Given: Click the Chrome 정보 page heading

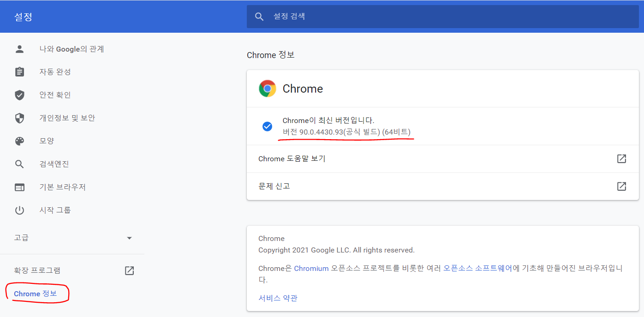Looking at the screenshot, I should tap(271, 55).
